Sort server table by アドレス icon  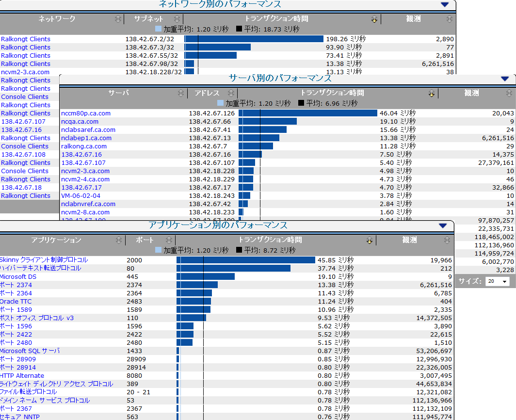[x=230, y=93]
